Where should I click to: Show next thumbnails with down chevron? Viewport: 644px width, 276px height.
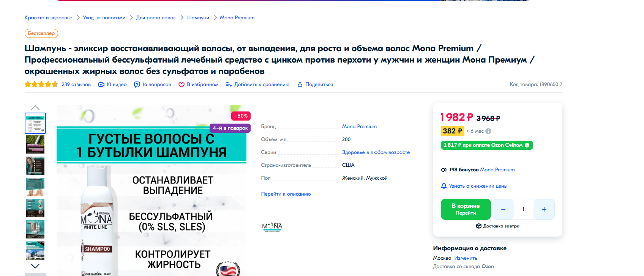35,266
